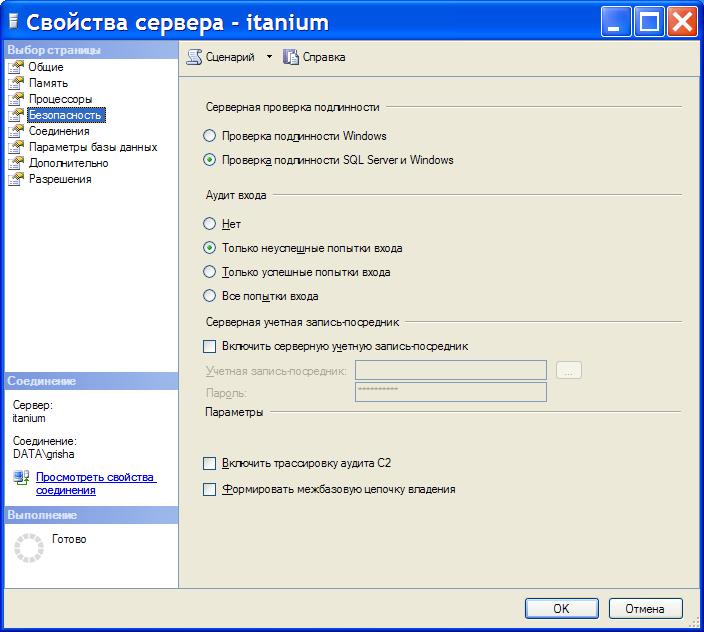Screen dimensions: 704x632
Task: Click the window resize grip corner
Action: click(694, 622)
